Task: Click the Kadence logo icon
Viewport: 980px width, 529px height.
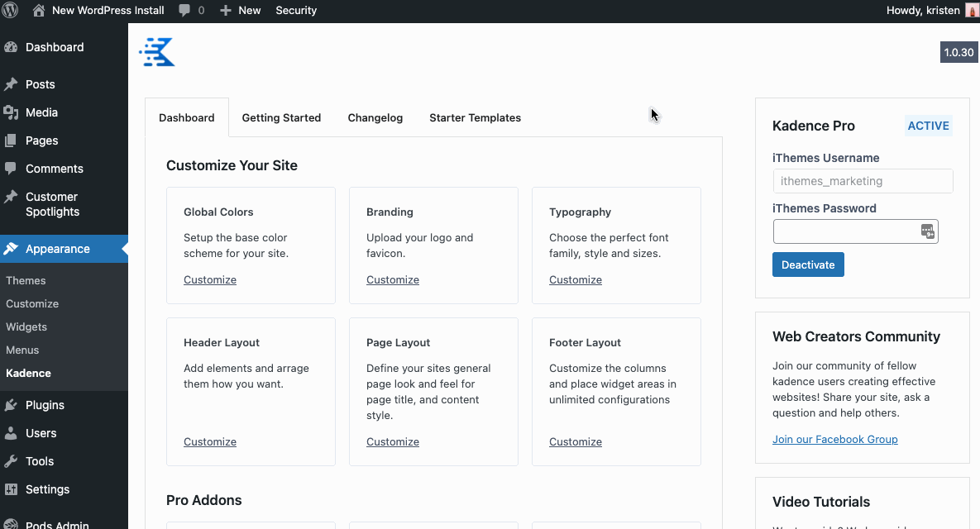Action: (x=157, y=52)
